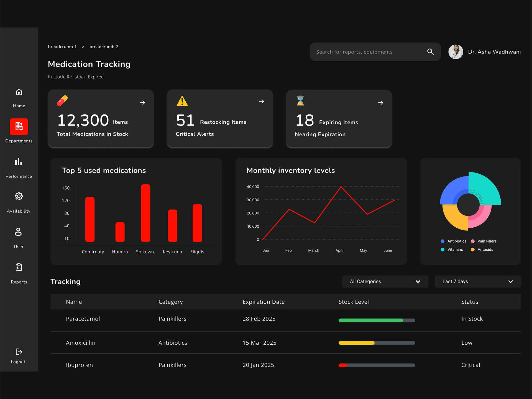Click the Home icon in sidebar
Image resolution: width=532 pixels, height=399 pixels.
pyautogui.click(x=19, y=92)
